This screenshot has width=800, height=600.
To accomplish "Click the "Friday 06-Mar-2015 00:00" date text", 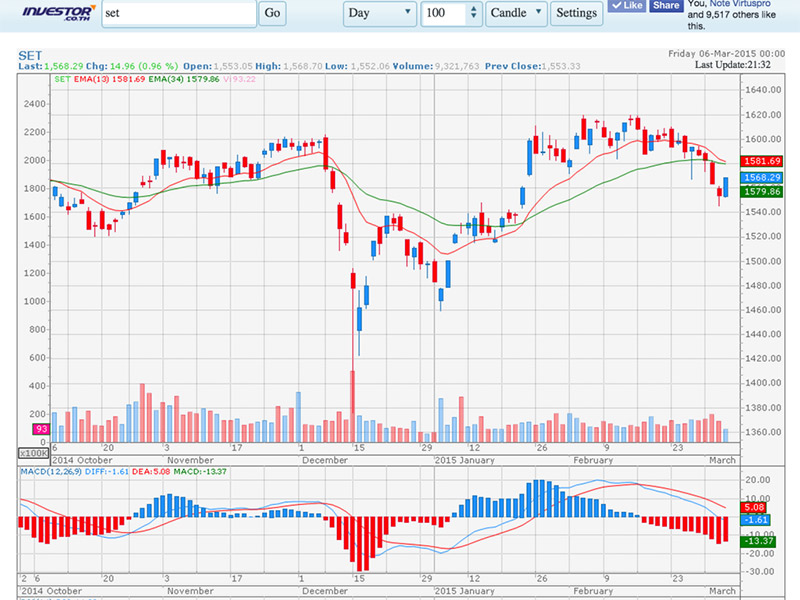I will [727, 54].
